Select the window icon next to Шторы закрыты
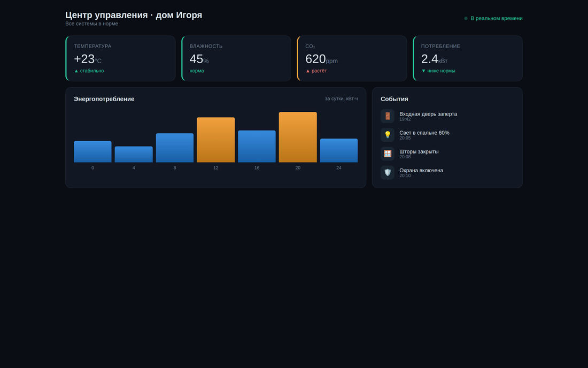The height and width of the screenshot is (368, 588). (x=388, y=154)
